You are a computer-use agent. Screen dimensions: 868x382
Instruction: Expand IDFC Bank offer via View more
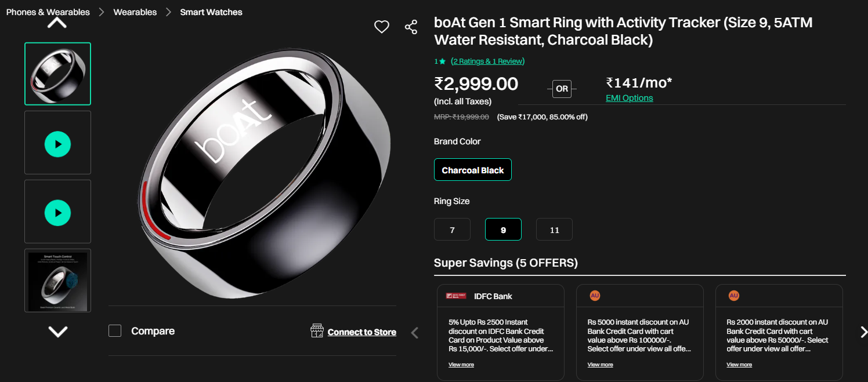coord(461,365)
